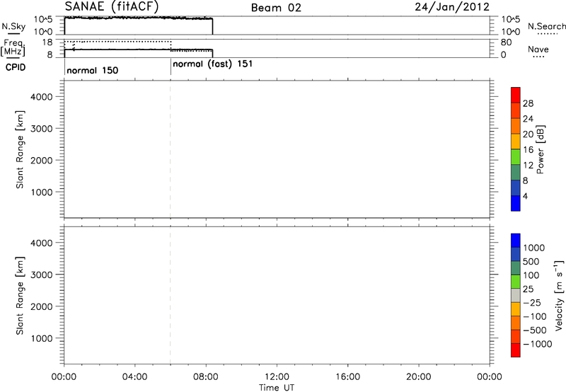The height and width of the screenshot is (392, 566).
Task: Click the red bottom Velocity colorbar segment
Action: [516, 350]
